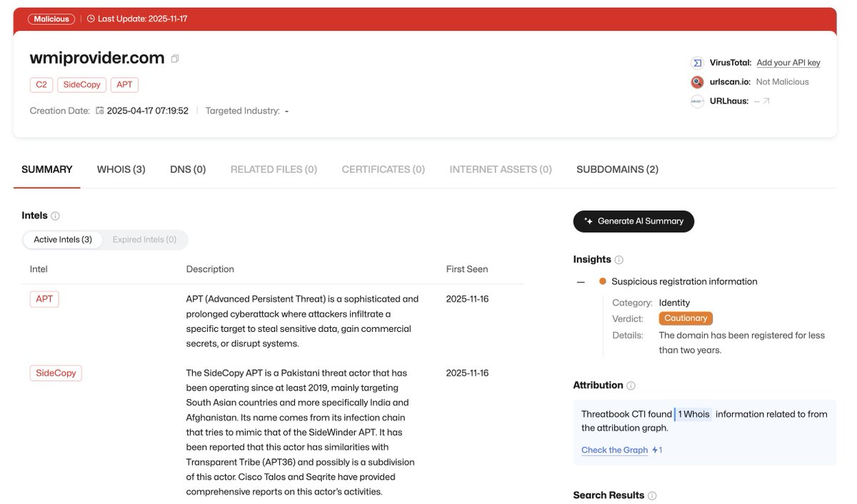
Task: Click the Suspicious registration information title
Action: pos(684,282)
